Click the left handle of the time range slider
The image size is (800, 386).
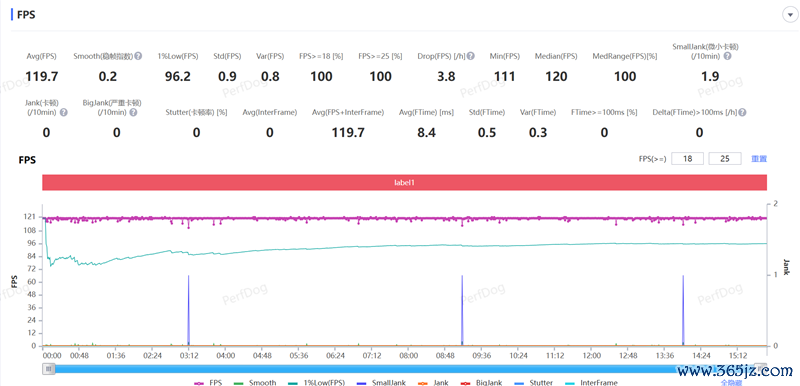48,368
